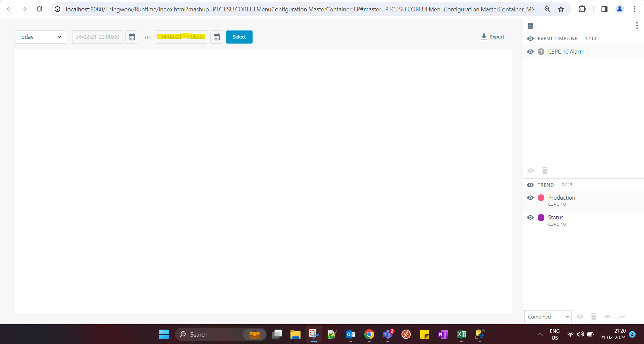Click the data source database icon
Screen dimensions: 644x344
pyautogui.click(x=531, y=25)
